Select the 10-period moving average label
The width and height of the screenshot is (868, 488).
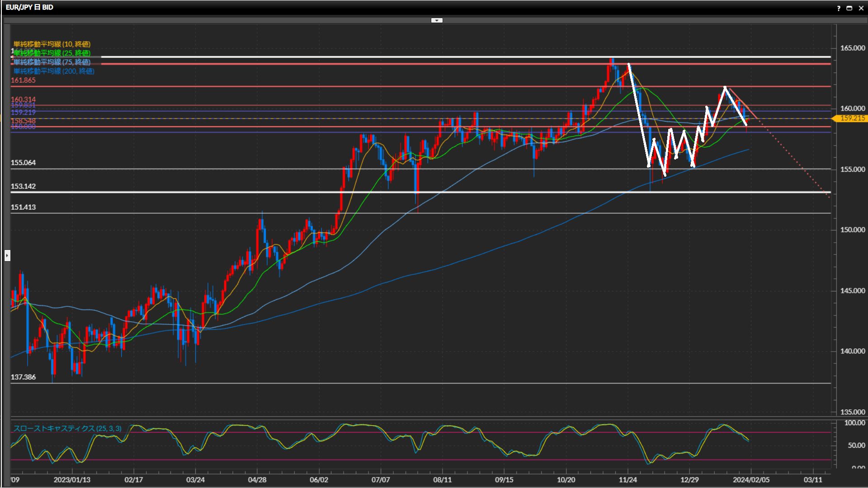tap(52, 44)
